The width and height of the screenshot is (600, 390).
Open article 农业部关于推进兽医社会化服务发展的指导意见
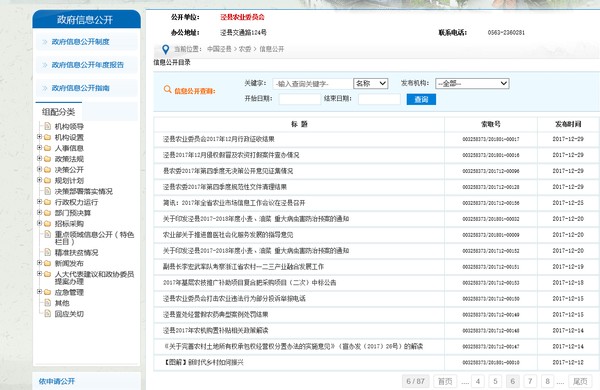[x=228, y=235]
